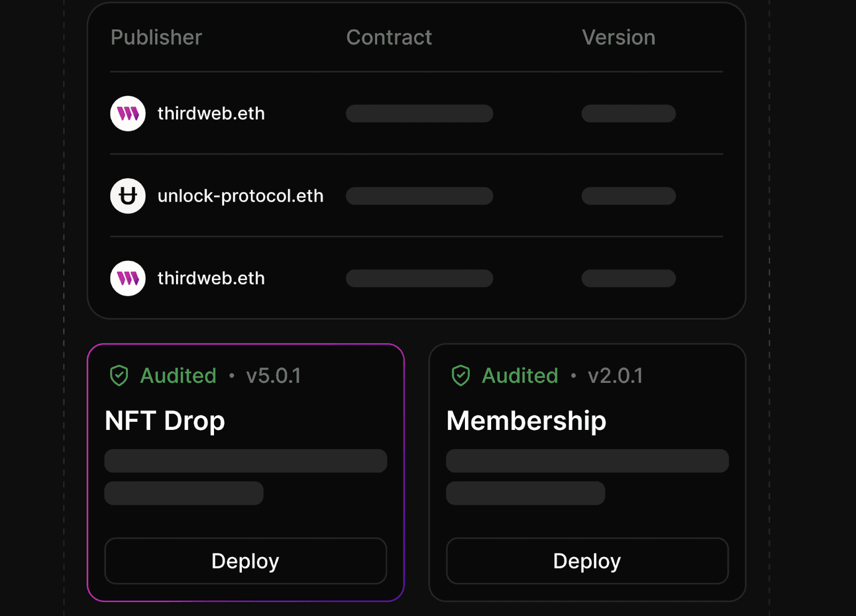The height and width of the screenshot is (616, 856).
Task: Sort by the Version column header
Action: pos(618,37)
